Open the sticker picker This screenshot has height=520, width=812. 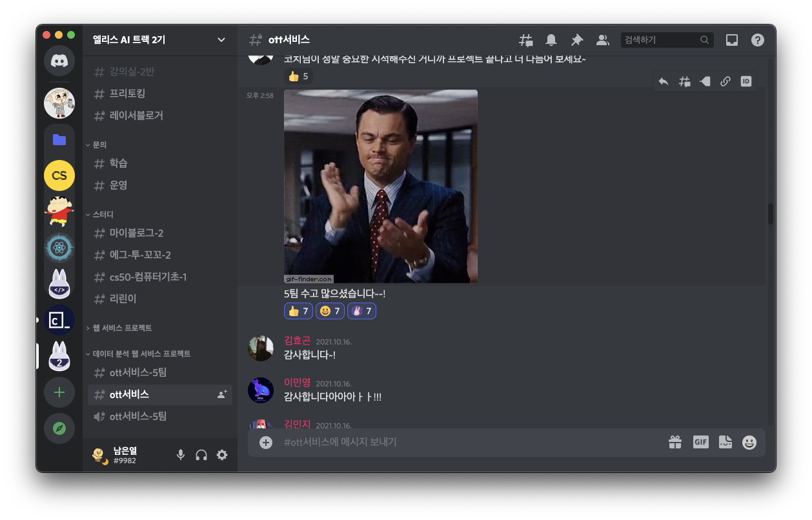[x=726, y=442]
